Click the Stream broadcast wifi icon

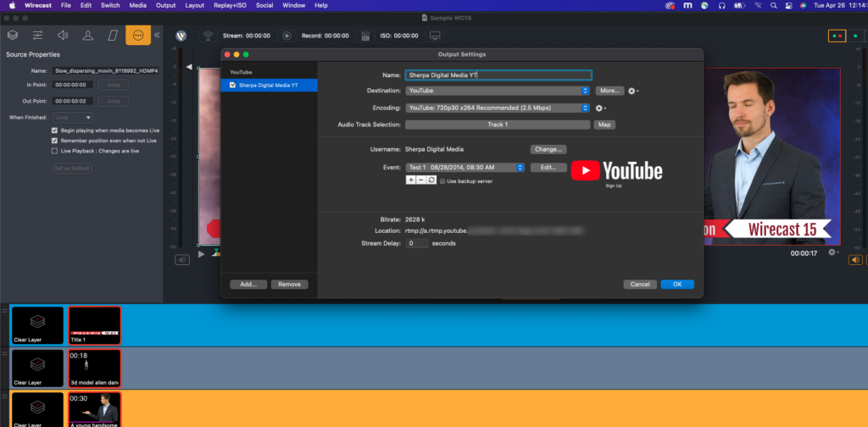point(208,36)
